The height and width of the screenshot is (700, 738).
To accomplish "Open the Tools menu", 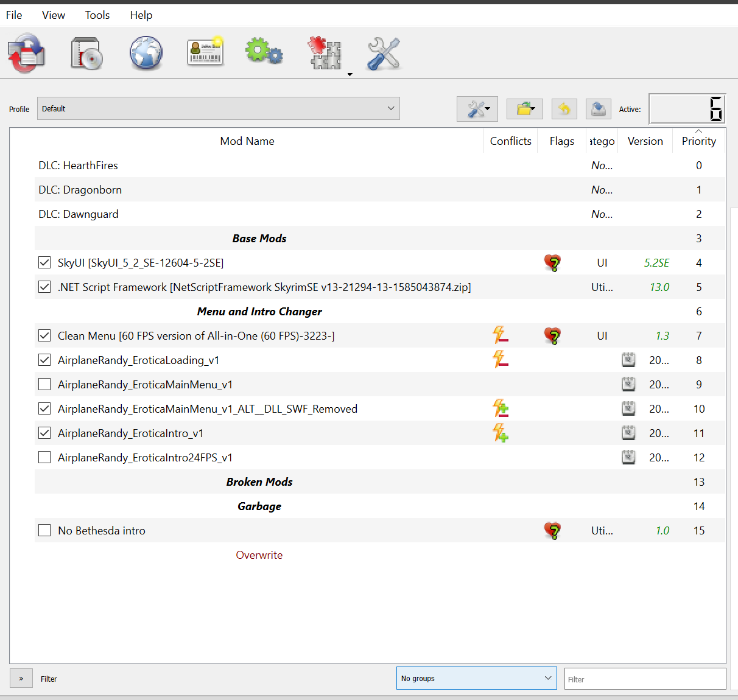I will [x=97, y=15].
